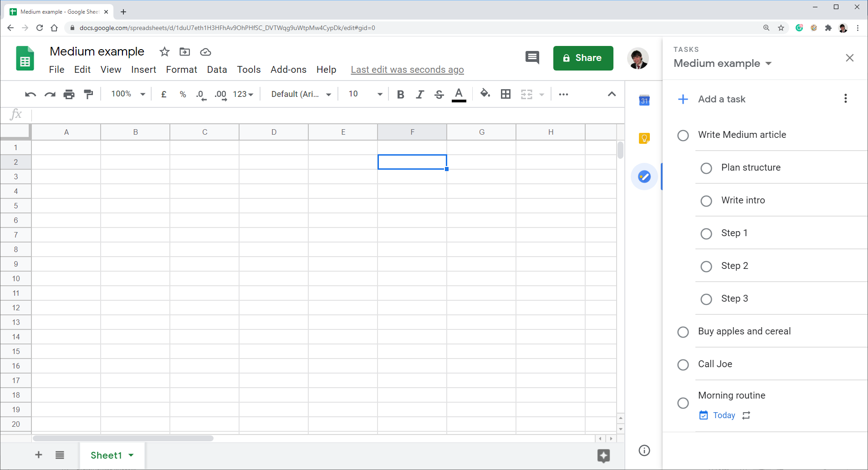Close the Tasks side panel
This screenshot has height=470, width=868.
[849, 58]
